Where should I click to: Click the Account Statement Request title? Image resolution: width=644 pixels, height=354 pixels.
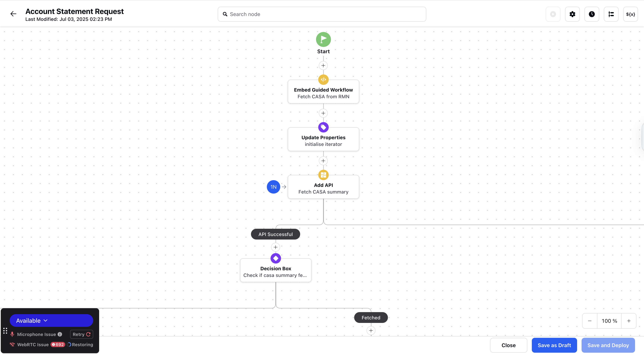pos(75,12)
